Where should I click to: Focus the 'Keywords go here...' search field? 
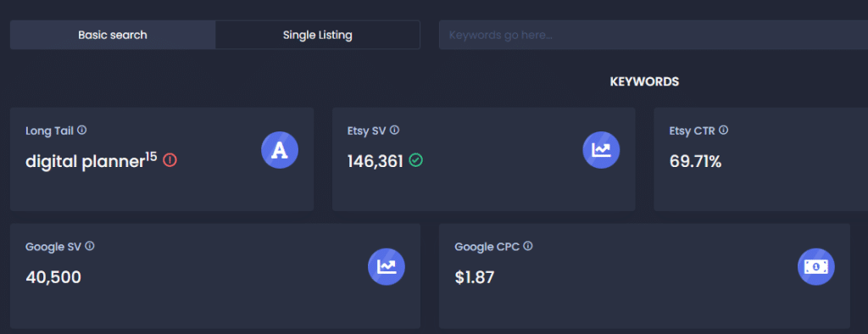pos(654,35)
